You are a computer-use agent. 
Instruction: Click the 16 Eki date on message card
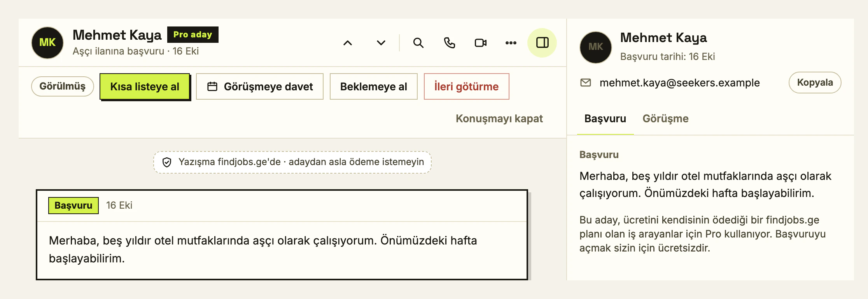click(x=119, y=206)
